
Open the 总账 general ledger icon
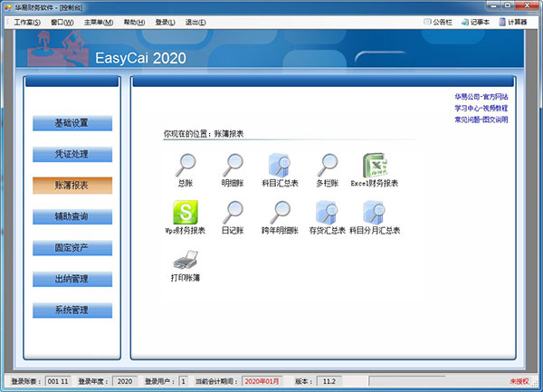coord(186,166)
